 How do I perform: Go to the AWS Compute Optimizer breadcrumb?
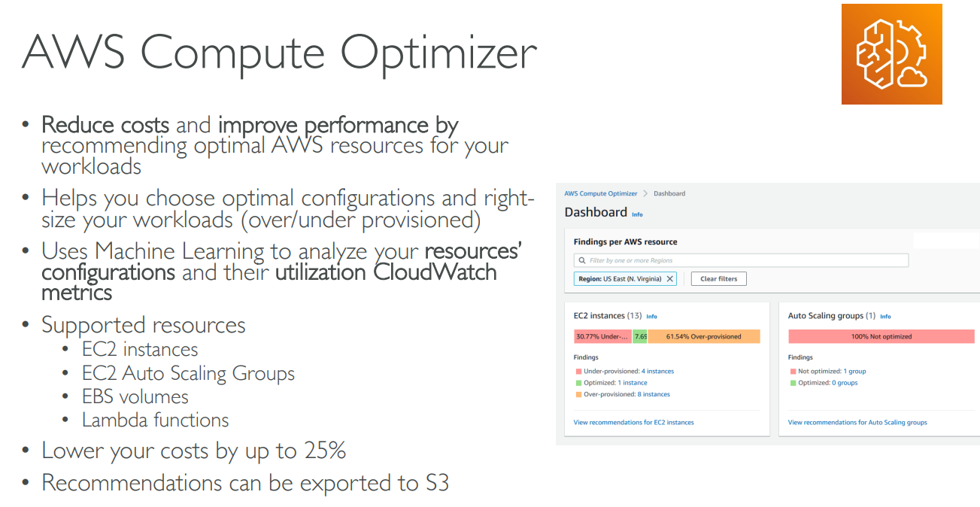pos(600,194)
